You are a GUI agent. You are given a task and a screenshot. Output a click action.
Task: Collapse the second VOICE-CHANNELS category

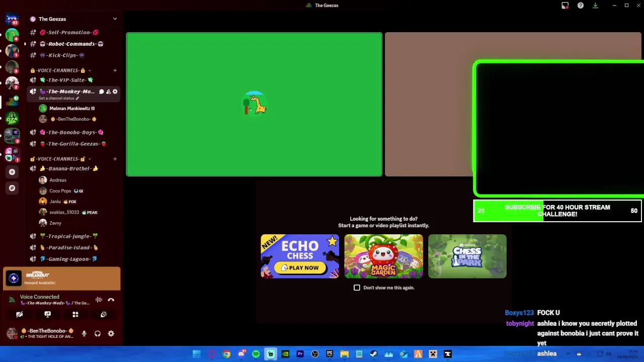tap(61, 159)
